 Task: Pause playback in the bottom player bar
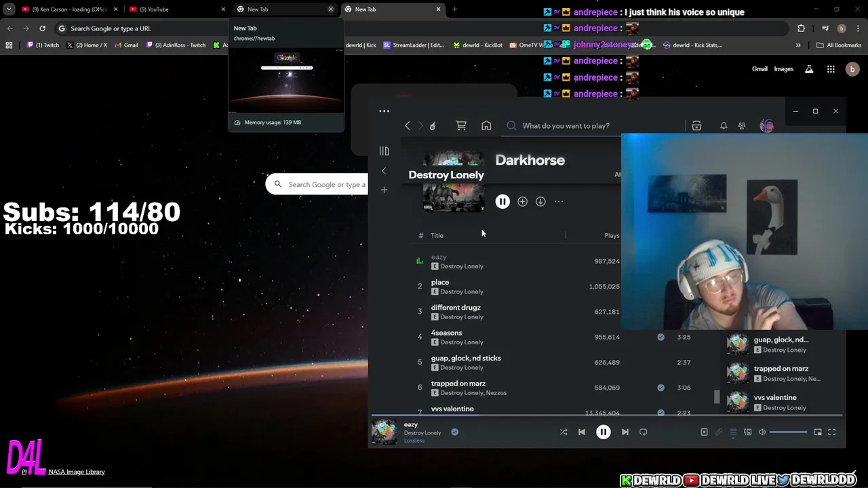coord(603,432)
